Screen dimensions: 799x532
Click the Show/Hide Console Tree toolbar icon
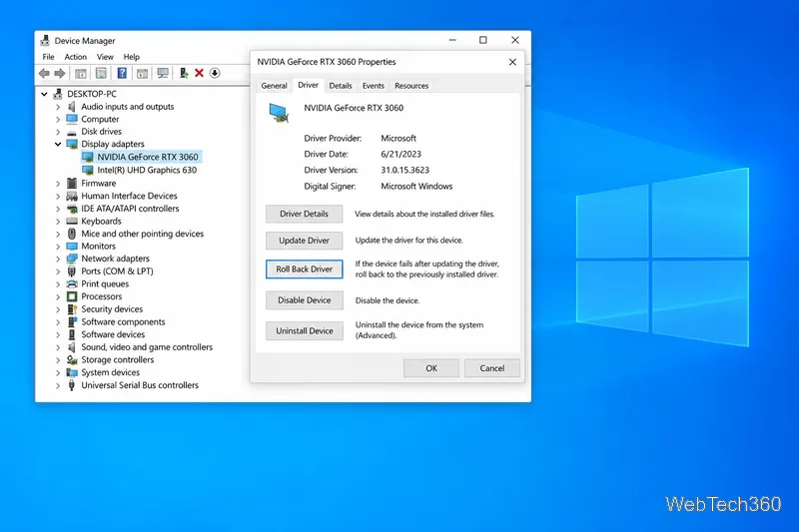pyautogui.click(x=81, y=73)
